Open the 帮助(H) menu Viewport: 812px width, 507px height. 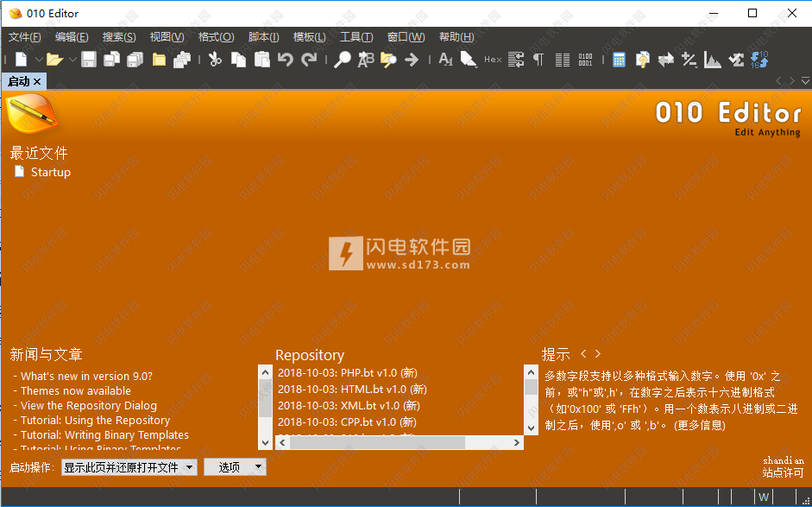[x=456, y=37]
